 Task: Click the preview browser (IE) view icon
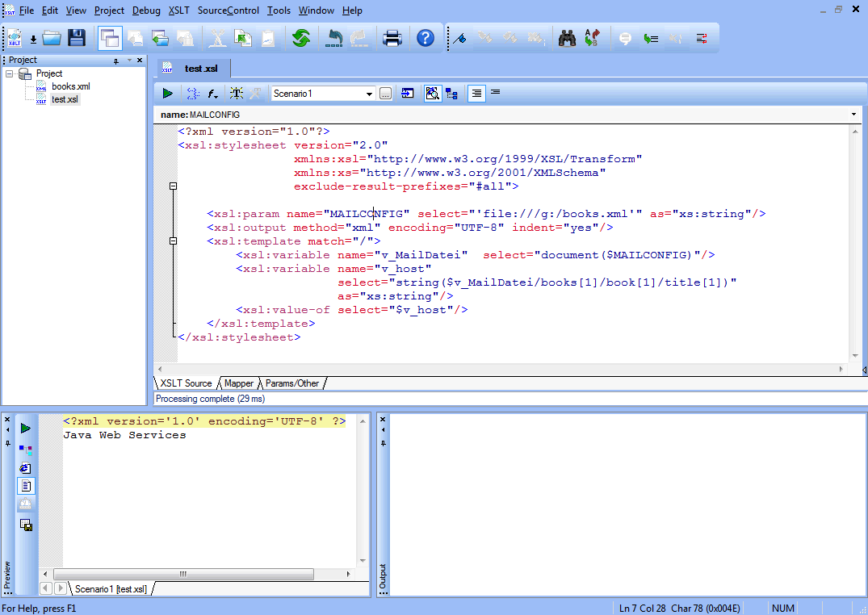pos(26,468)
